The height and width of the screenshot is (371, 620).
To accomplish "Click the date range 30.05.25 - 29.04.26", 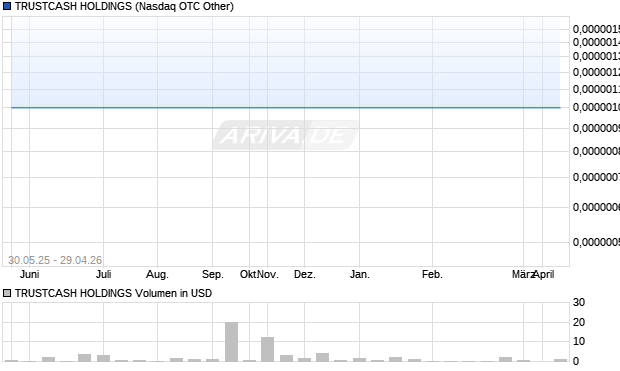I will click(55, 260).
